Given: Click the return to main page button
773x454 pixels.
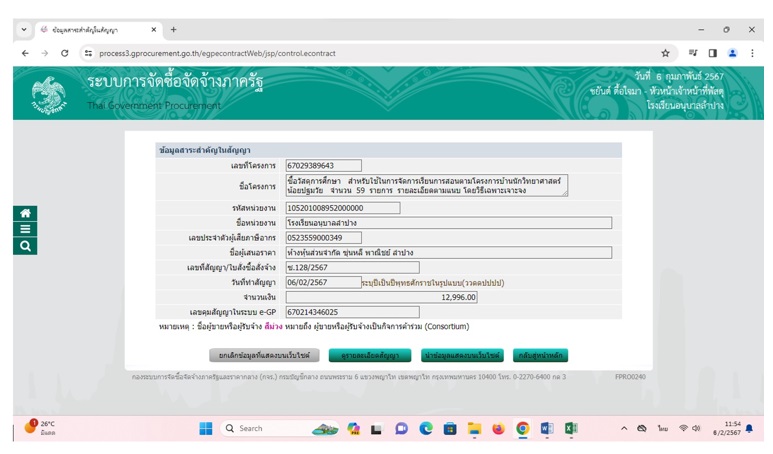Looking at the screenshot, I should click(540, 355).
